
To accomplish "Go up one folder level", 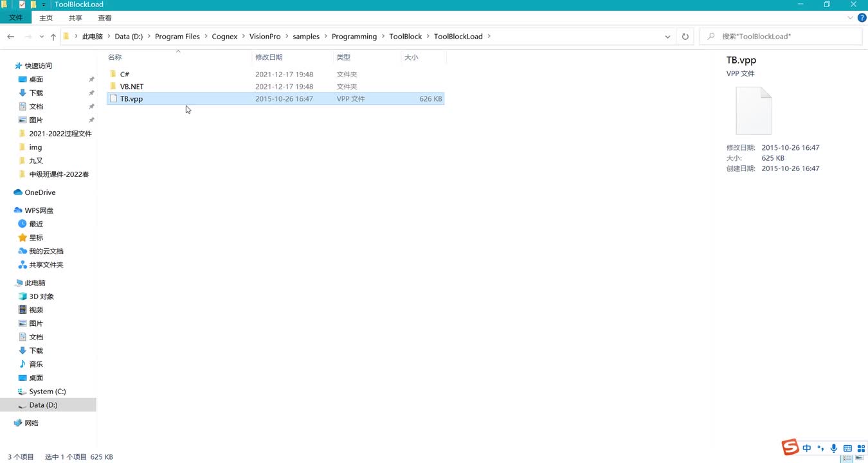I will 53,37.
